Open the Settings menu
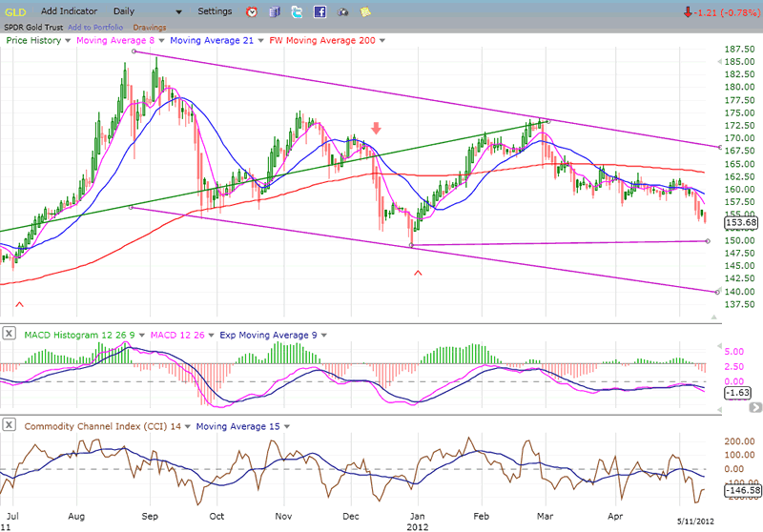This screenshot has width=763, height=532. pos(214,11)
